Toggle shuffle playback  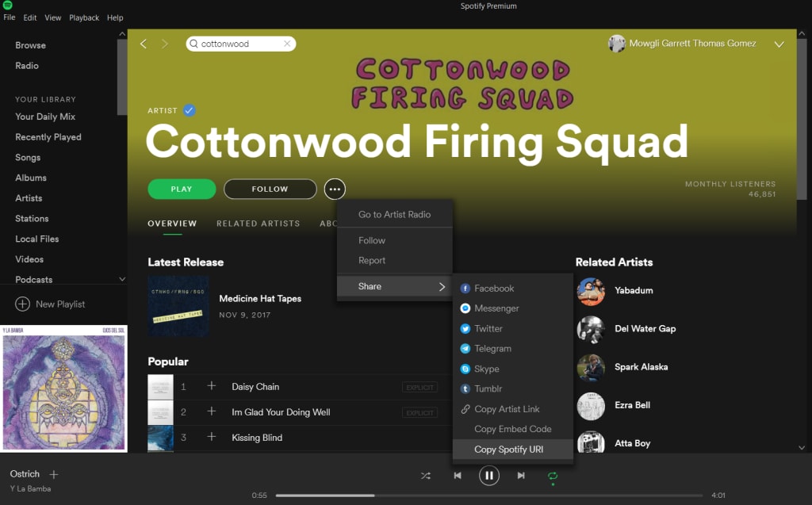point(426,476)
